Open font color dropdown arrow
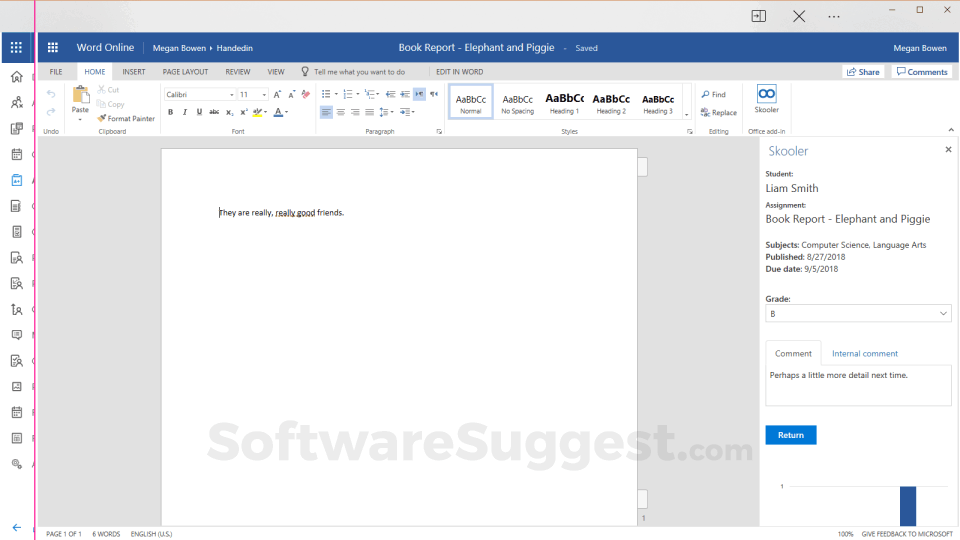This screenshot has width=960, height=540. click(x=286, y=112)
